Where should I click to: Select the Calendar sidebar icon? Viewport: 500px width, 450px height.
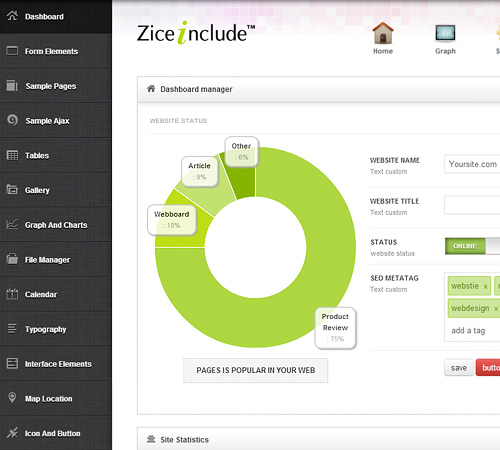(12, 294)
